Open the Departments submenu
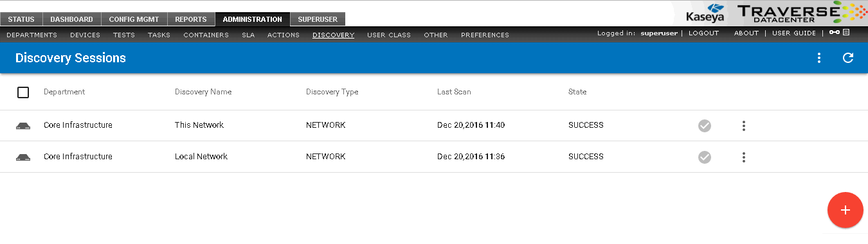Image resolution: width=868 pixels, height=244 pixels. coord(32,35)
